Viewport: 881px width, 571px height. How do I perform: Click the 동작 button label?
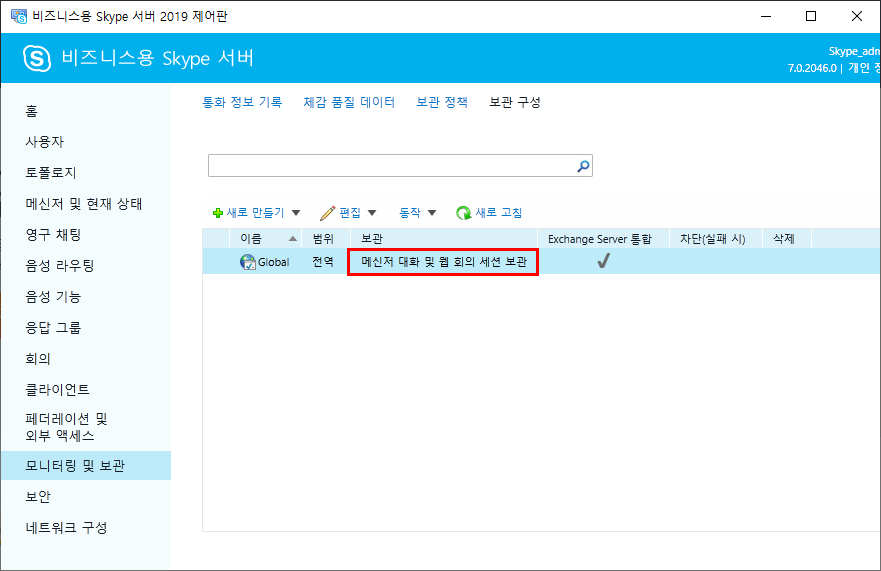(410, 213)
